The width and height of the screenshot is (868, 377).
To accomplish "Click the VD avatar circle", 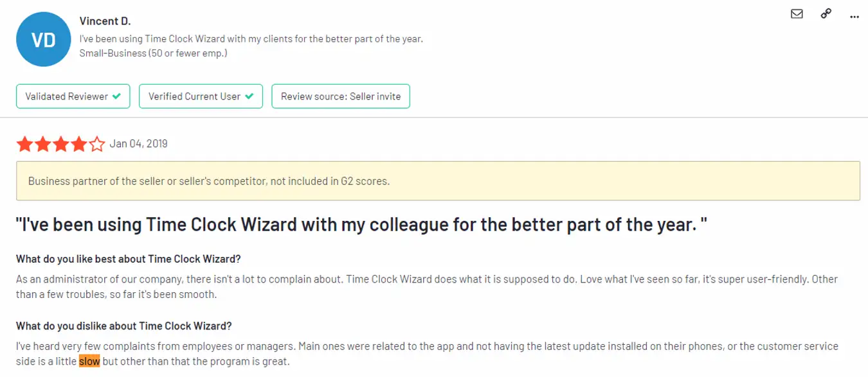I will [x=44, y=39].
